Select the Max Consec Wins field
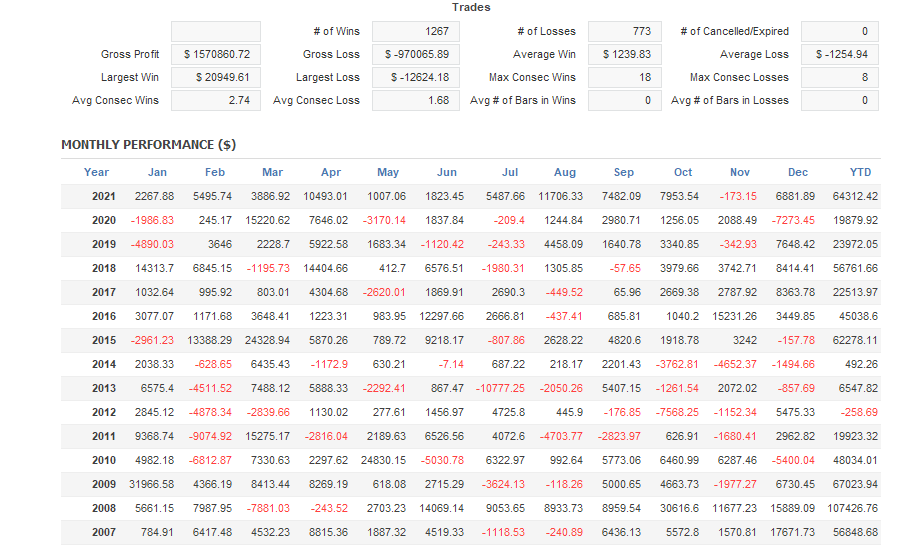 (x=624, y=77)
